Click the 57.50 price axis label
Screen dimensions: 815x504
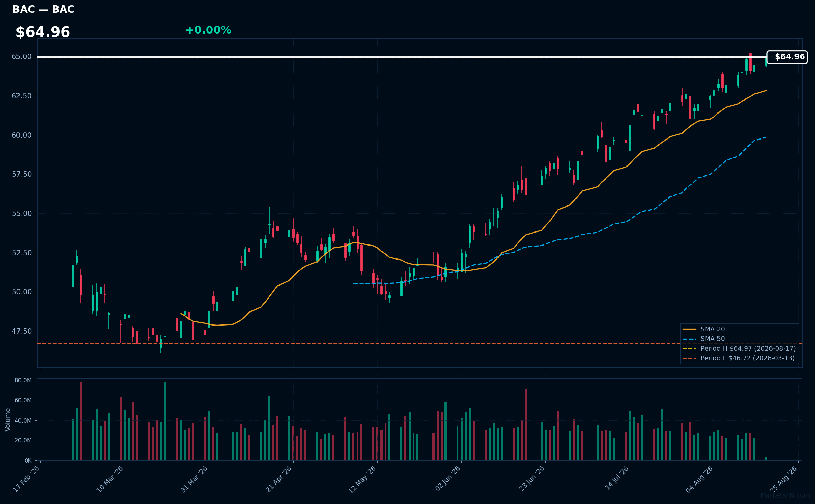pyautogui.click(x=22, y=174)
